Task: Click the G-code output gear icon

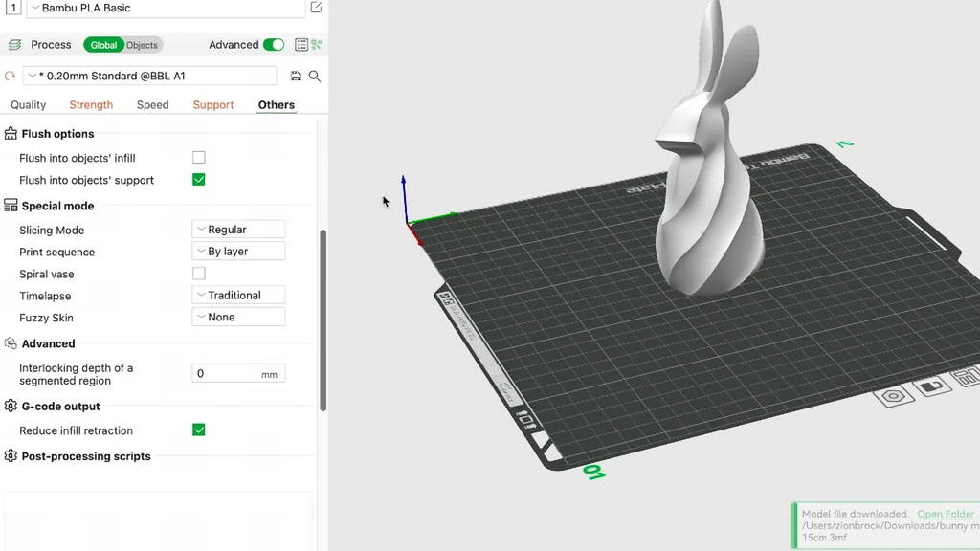Action: pos(11,406)
